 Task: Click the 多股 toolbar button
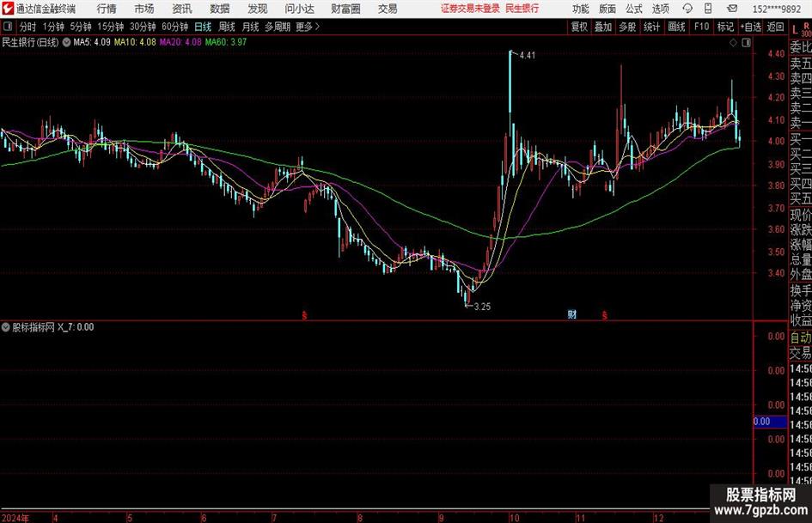627,27
